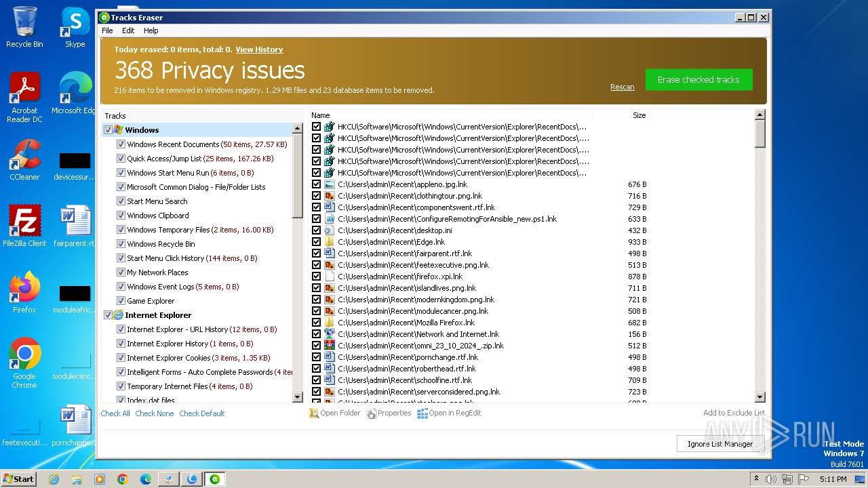Image resolution: width=868 pixels, height=488 pixels.
Task: Open the pornchange document on desktop
Action: 75,426
